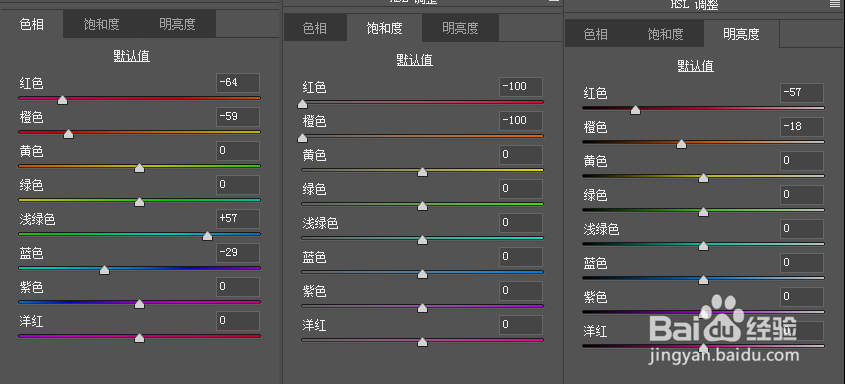Click 绿色 saturation value field

coord(521,188)
